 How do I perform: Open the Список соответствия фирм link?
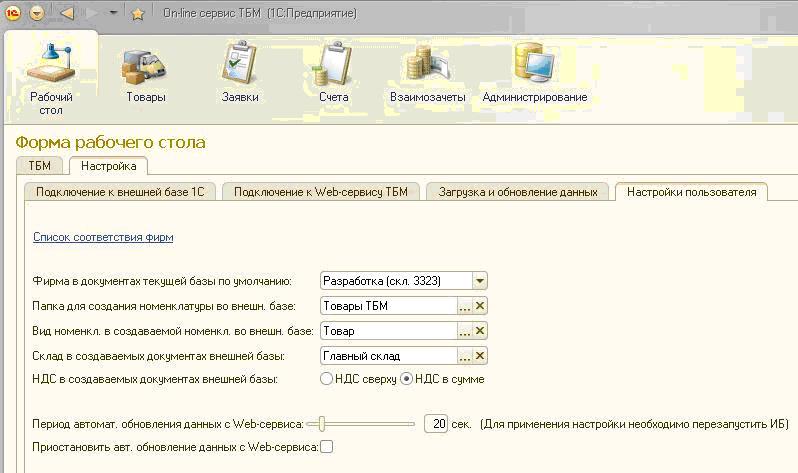(x=103, y=237)
